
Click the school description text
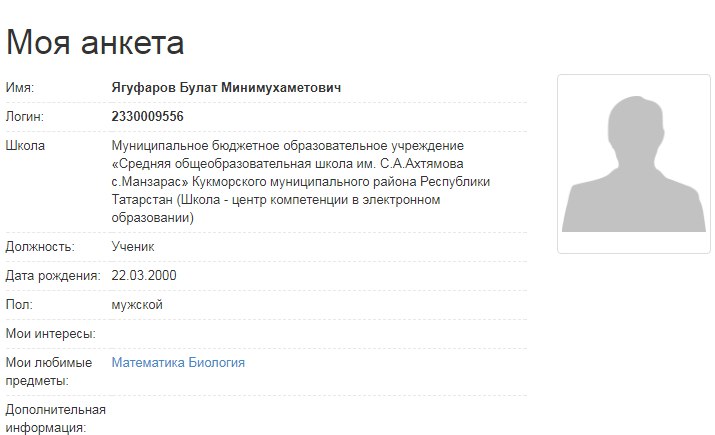click(301, 181)
